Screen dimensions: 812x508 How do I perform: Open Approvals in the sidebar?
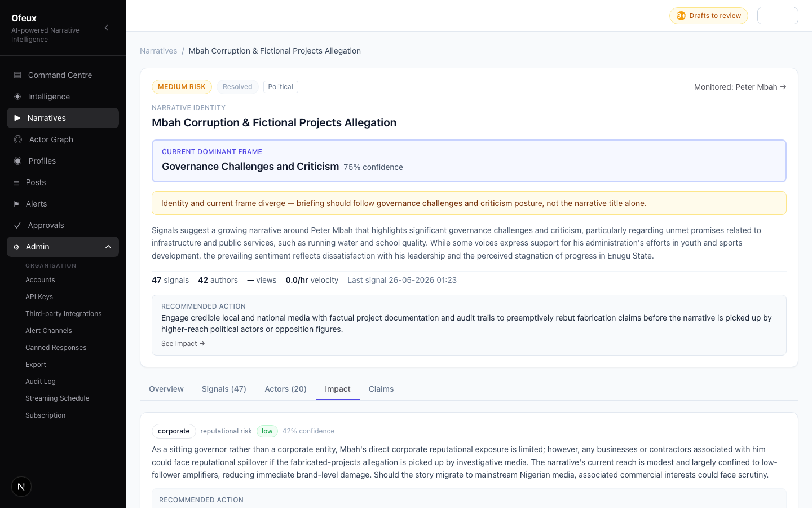pyautogui.click(x=63, y=225)
